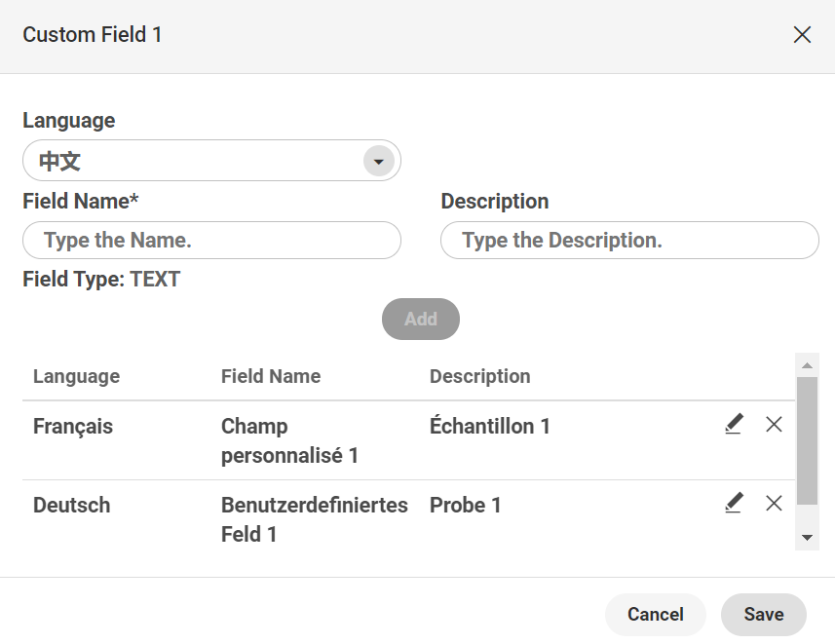Edit the Français translation row

click(734, 424)
